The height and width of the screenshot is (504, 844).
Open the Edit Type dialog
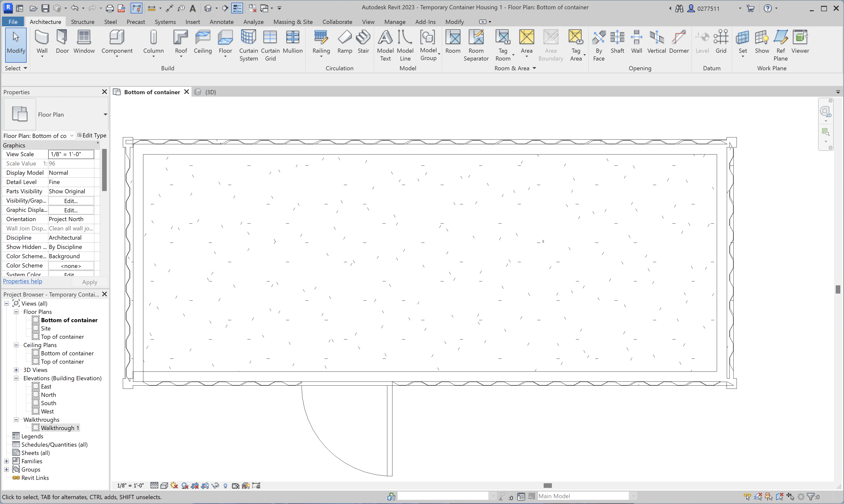[x=92, y=135]
